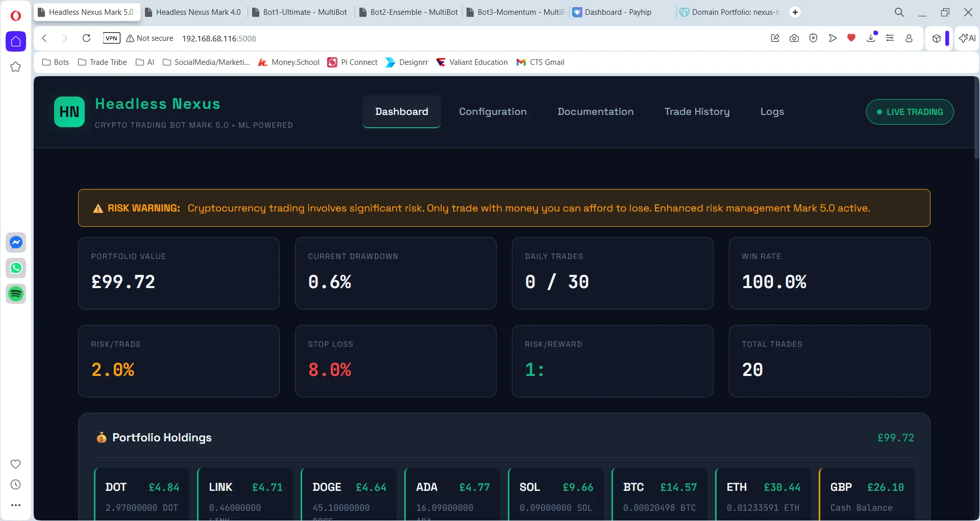This screenshot has width=980, height=521.
Task: Open sidebar setup via three-dots icon
Action: coord(16,505)
